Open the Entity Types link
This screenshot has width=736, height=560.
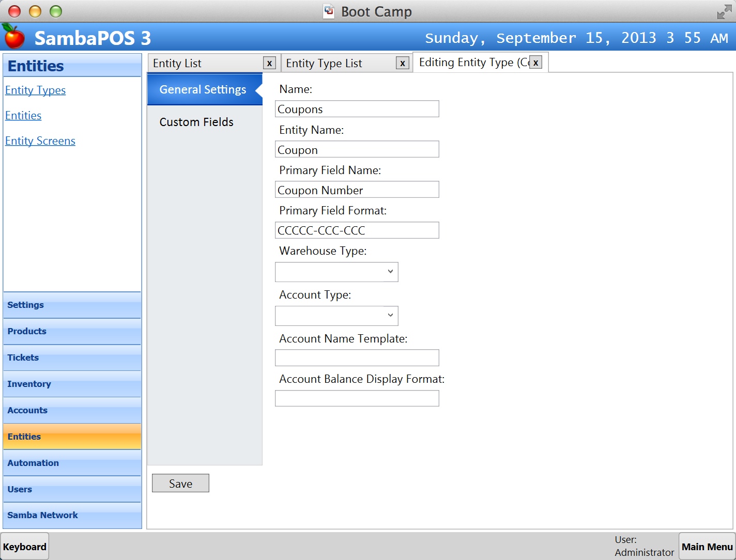(x=35, y=90)
